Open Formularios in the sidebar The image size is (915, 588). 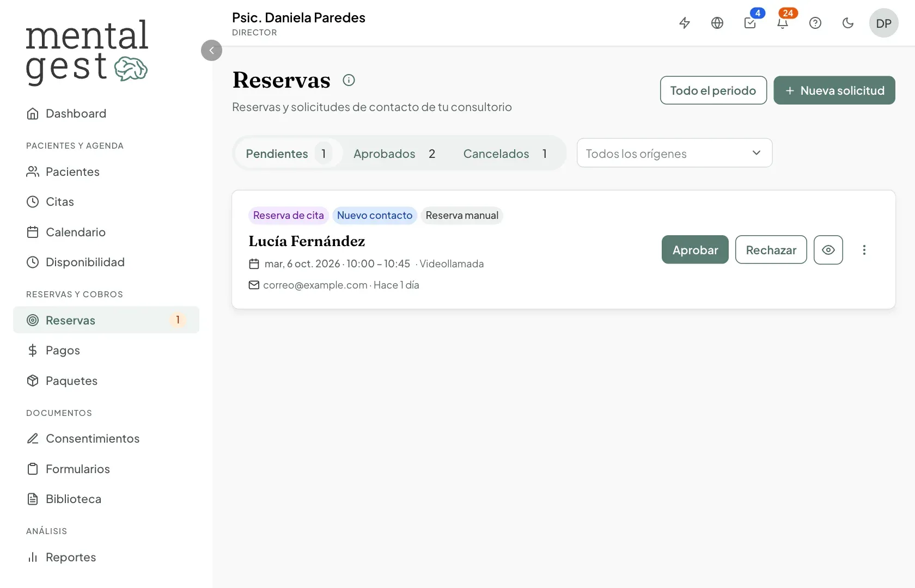(106, 469)
